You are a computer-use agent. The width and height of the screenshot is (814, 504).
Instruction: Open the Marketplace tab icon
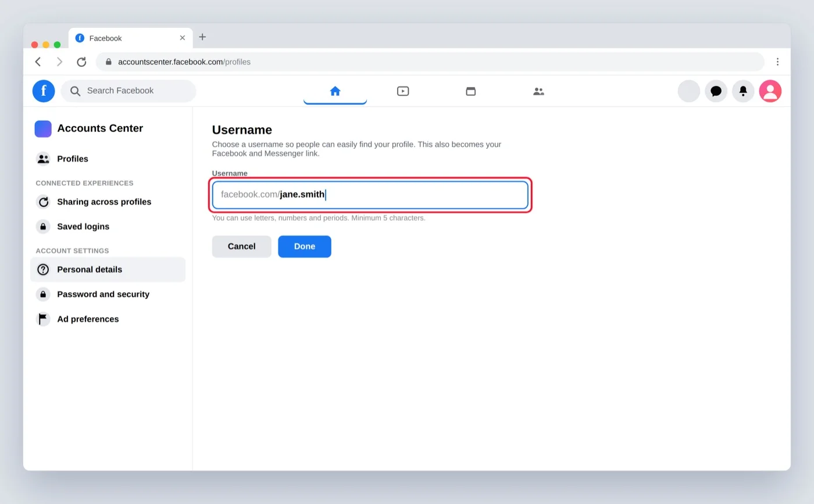pos(471,91)
